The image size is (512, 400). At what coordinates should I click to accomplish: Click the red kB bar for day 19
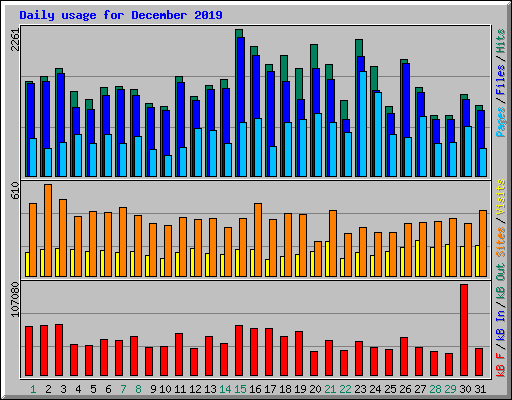(x=299, y=354)
